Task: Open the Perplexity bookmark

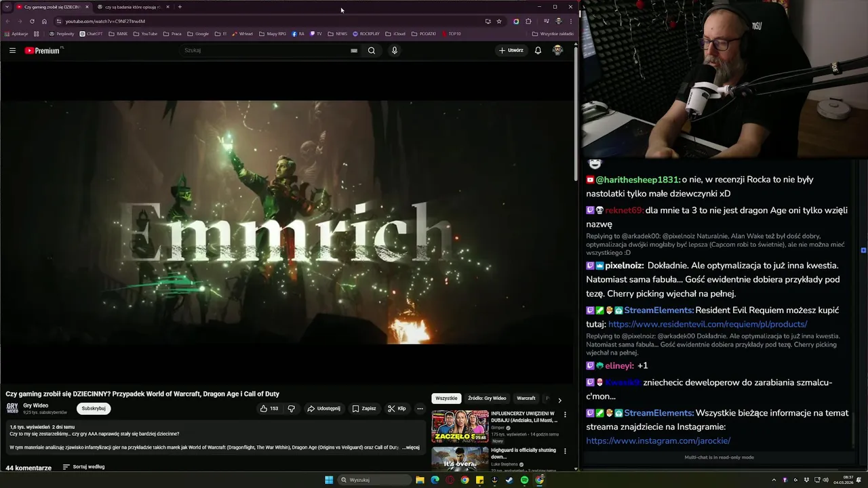Action: (62, 34)
